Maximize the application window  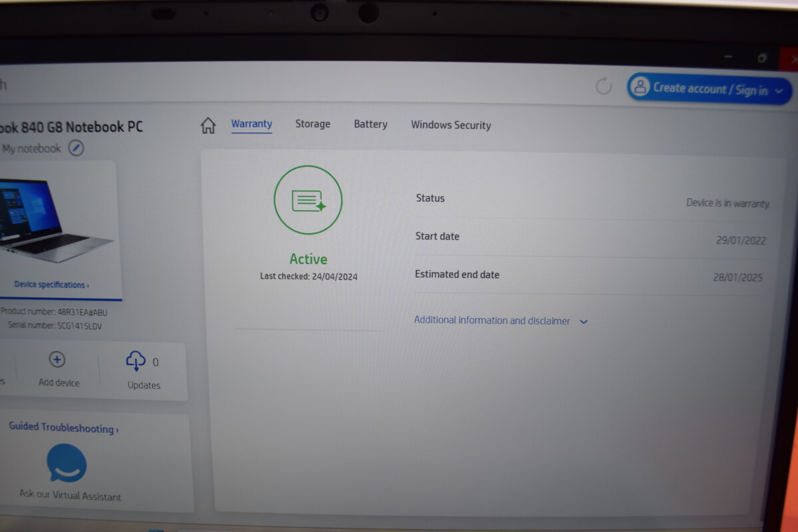(762, 59)
